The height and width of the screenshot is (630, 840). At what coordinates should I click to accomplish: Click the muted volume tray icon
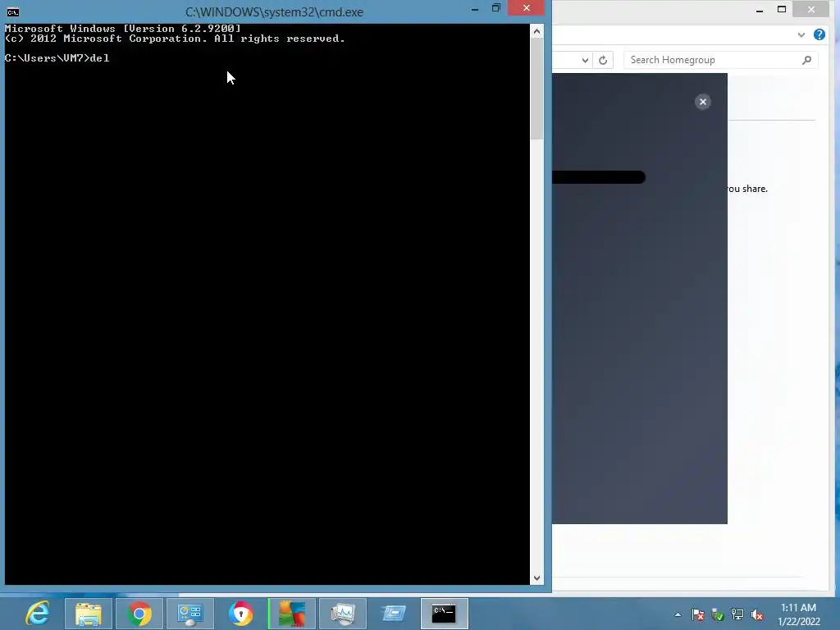tap(757, 614)
